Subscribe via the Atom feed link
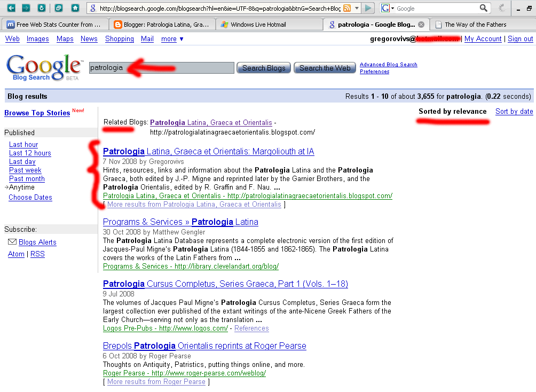Viewport: 536px width, 392px height. (16, 254)
